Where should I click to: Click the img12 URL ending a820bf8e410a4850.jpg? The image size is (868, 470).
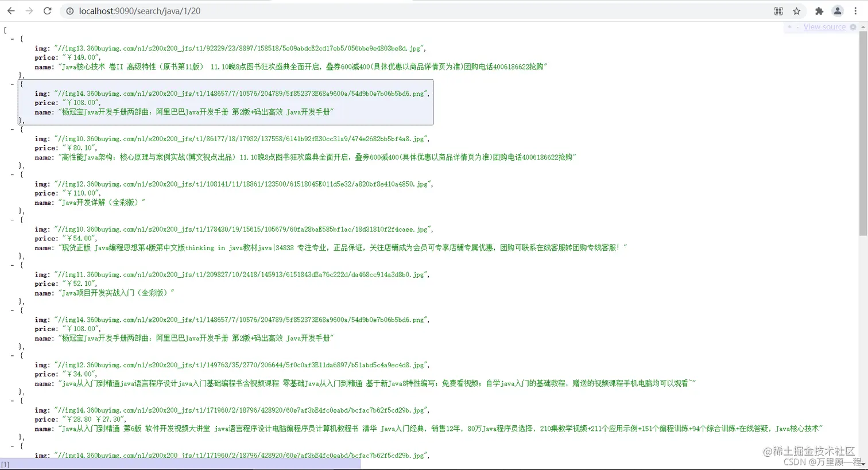(243, 184)
